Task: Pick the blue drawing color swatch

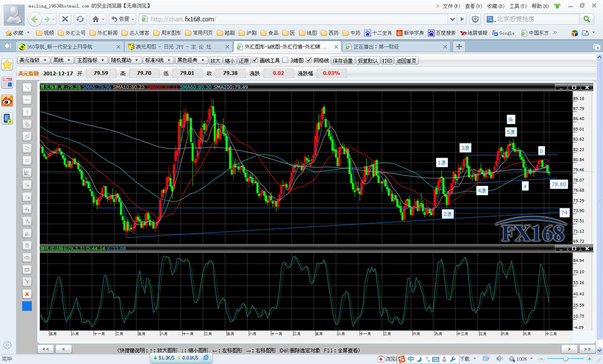Action: tap(27, 306)
